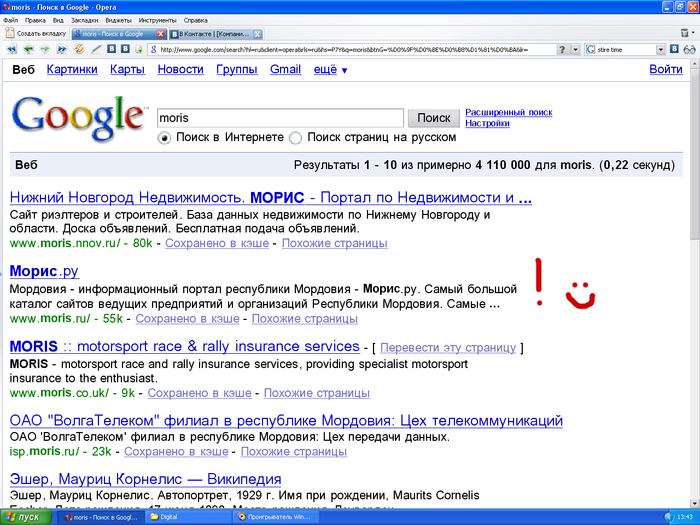The height and width of the screenshot is (525, 700).
Task: Open MORIS motorsport insurance result
Action: (184, 346)
